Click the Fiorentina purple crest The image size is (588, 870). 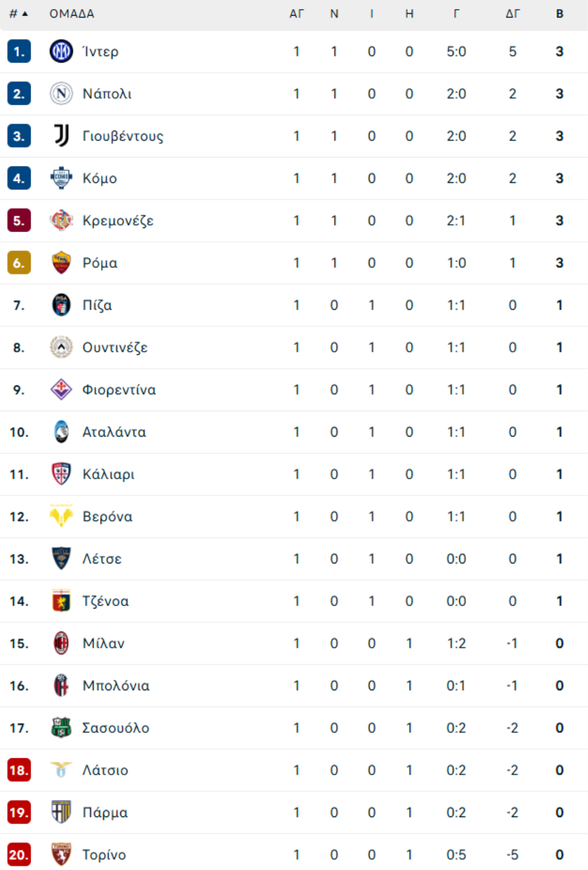click(61, 390)
